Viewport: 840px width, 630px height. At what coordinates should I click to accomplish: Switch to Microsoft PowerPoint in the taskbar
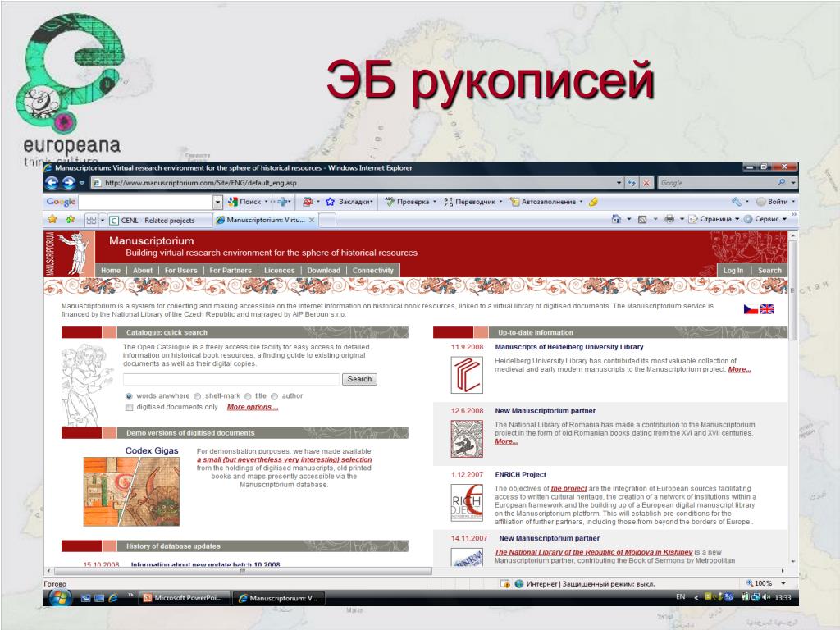pyautogui.click(x=185, y=598)
